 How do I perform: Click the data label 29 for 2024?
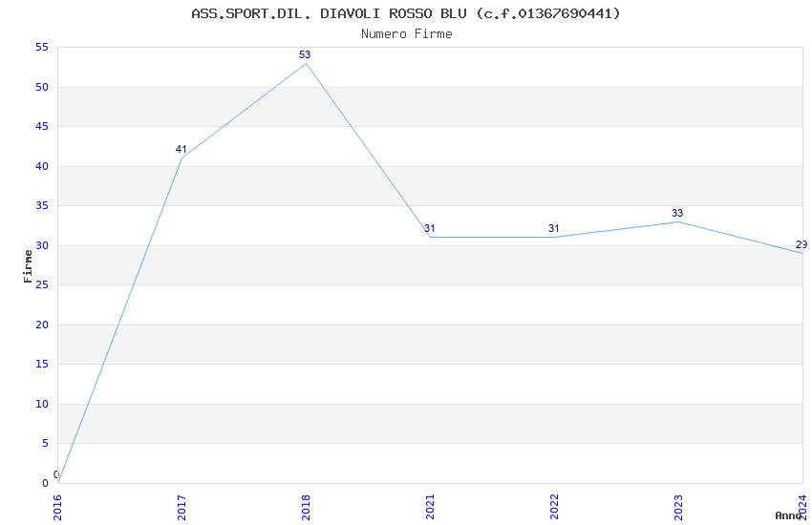click(801, 244)
